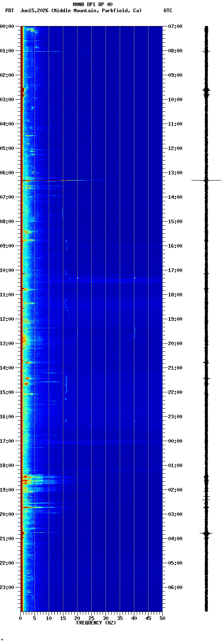224x644 pixels.
Task: Click the frequency axis tick label 10
Action: pos(49,618)
